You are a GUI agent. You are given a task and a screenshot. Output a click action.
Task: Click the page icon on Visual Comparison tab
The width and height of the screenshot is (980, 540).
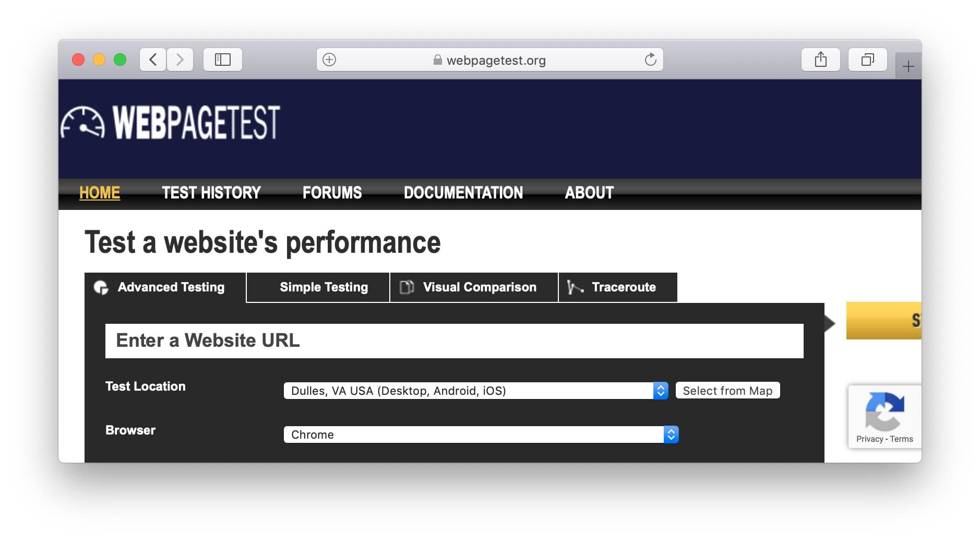tap(405, 287)
